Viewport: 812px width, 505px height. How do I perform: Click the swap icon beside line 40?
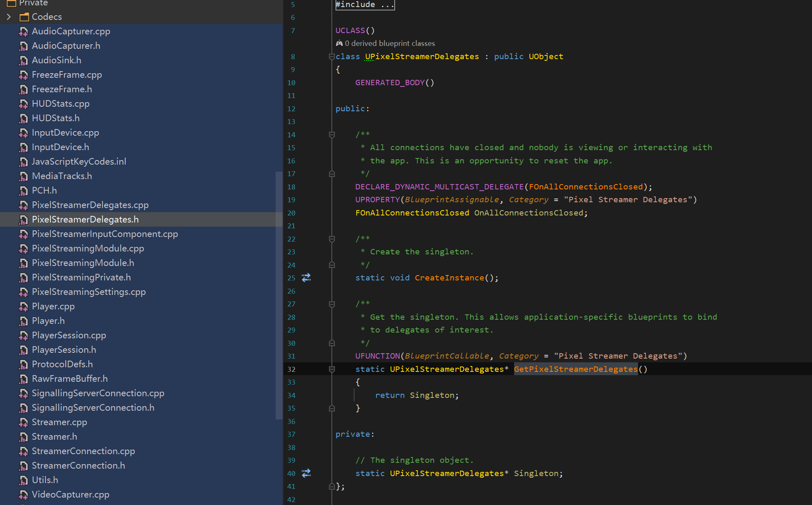tap(306, 473)
